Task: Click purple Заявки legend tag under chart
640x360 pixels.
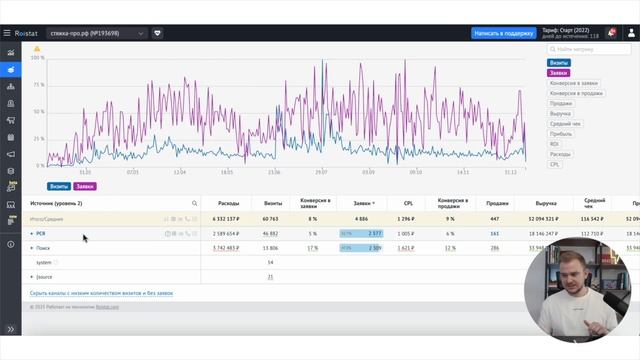Action: click(85, 187)
